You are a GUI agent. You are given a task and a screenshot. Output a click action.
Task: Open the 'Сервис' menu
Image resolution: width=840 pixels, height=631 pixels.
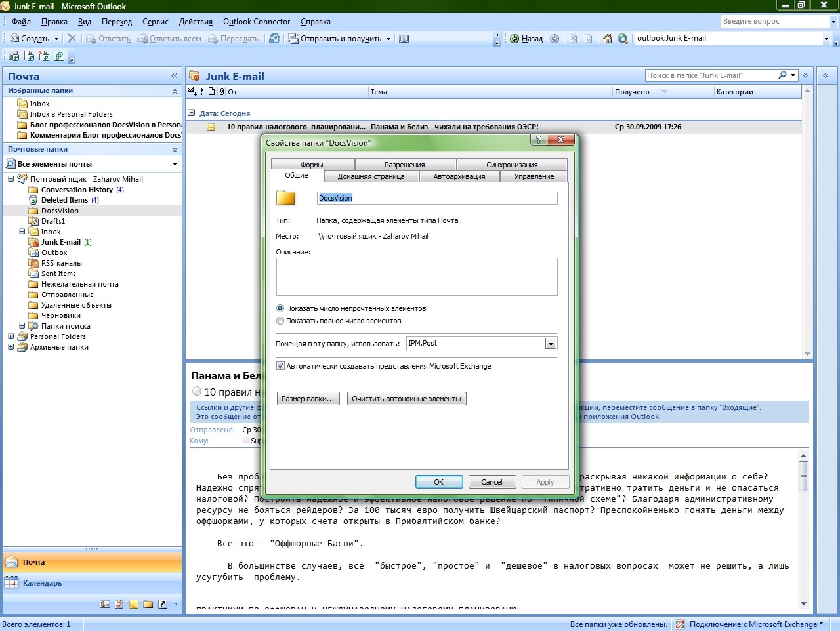156,22
